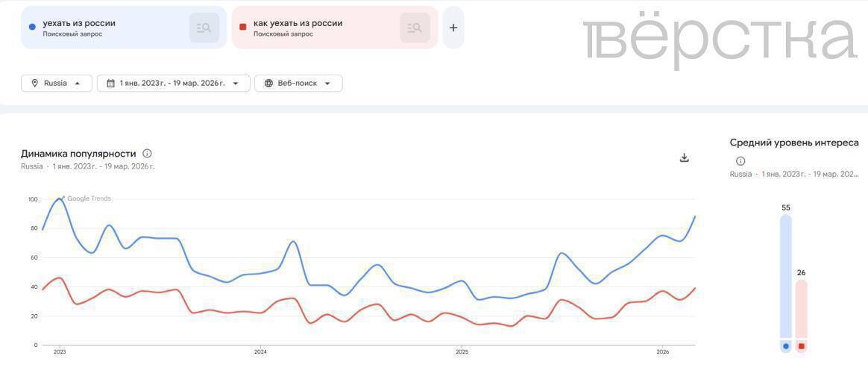Click the red square on second term card
868x370 pixels.
click(x=242, y=28)
